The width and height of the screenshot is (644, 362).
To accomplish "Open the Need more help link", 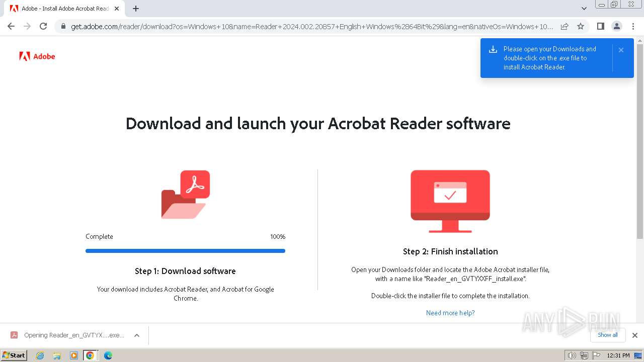I will (450, 313).
